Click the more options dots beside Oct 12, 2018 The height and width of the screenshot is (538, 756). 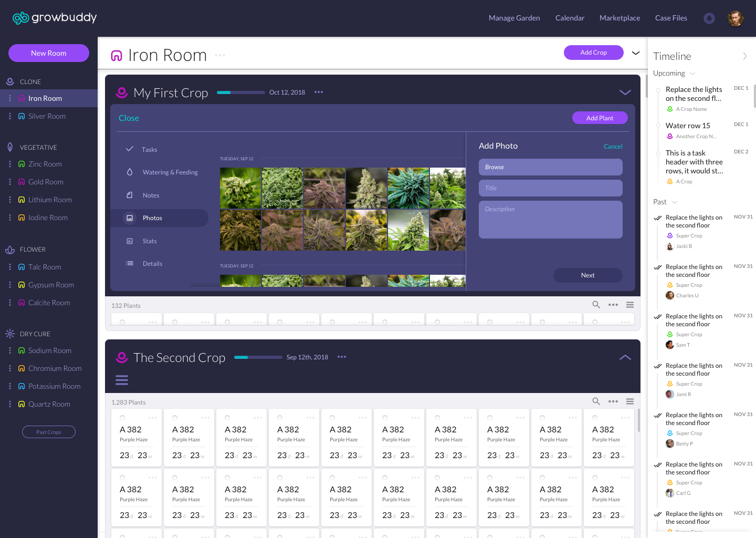319,92
